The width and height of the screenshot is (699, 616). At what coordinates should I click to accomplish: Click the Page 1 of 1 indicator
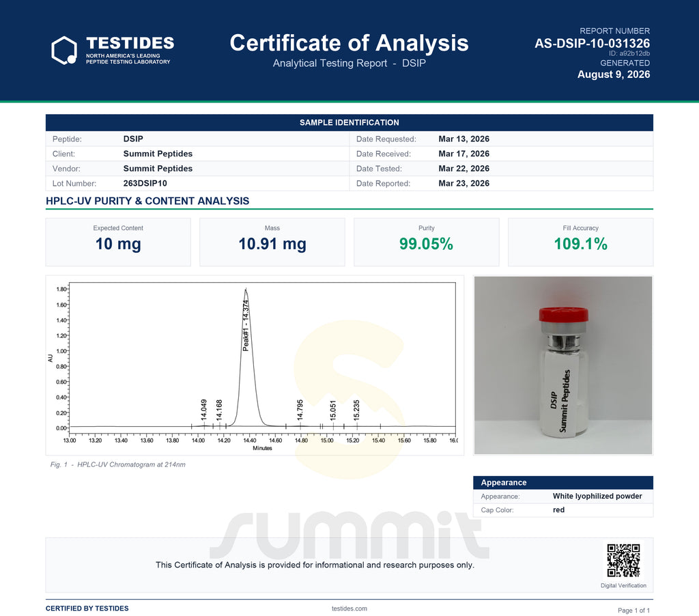(633, 611)
